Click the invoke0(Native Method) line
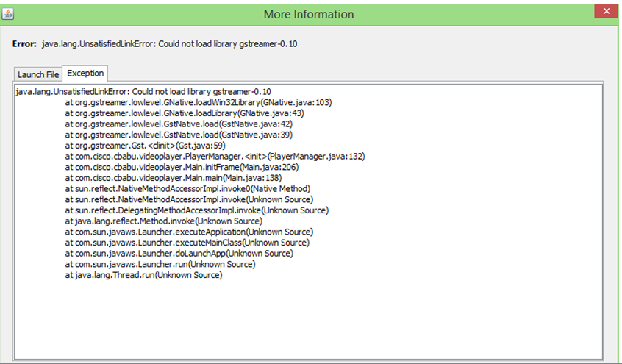The width and height of the screenshot is (622, 364). coord(187,188)
